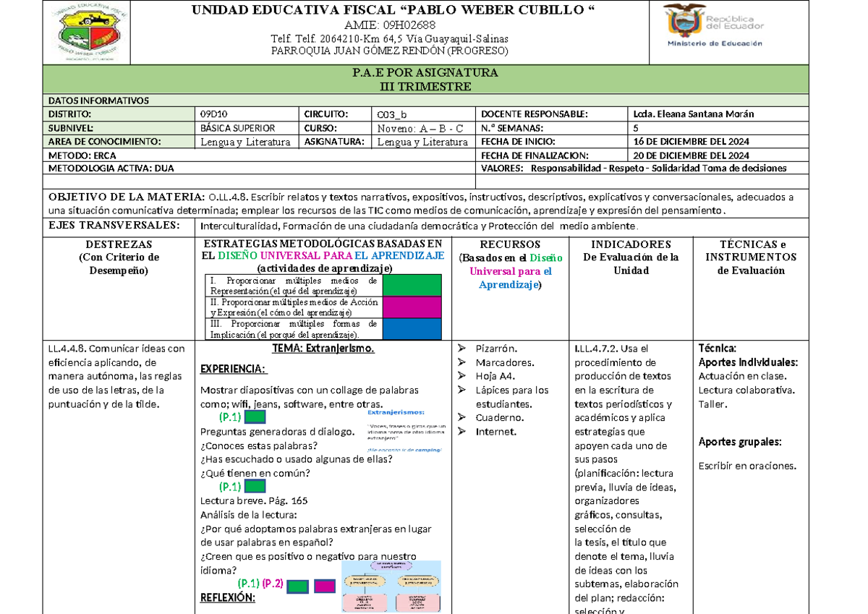Click the N.º SEMANAS value 5
This screenshot has height=614, width=868.
pyautogui.click(x=636, y=128)
